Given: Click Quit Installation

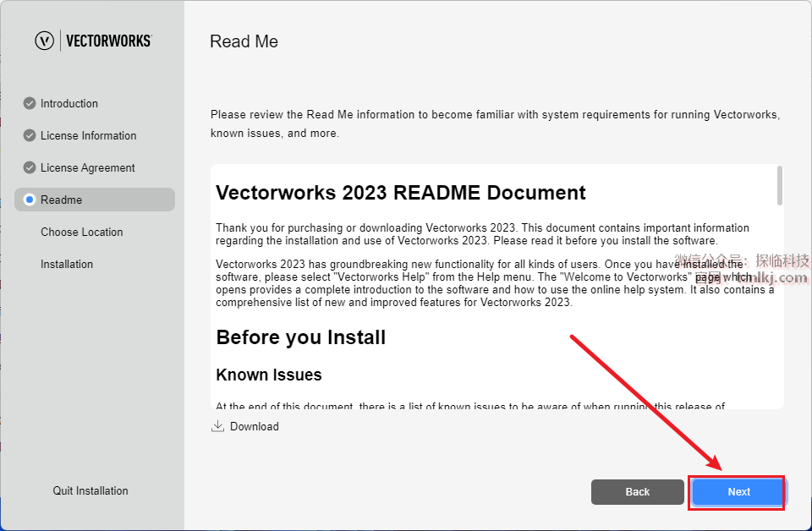Looking at the screenshot, I should tap(91, 490).
